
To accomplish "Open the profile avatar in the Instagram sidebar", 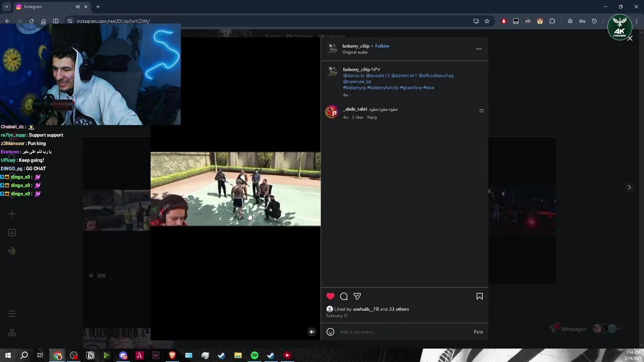I will [12, 251].
